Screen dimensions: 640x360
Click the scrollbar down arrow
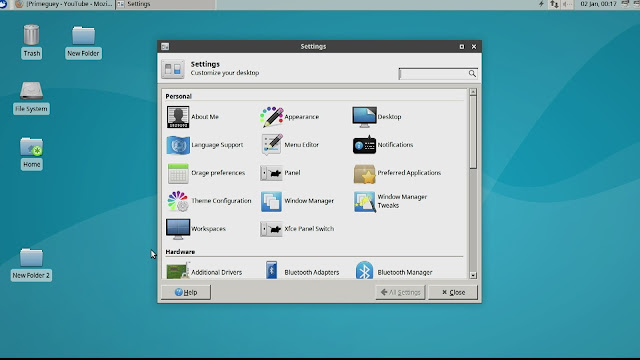[x=473, y=276]
